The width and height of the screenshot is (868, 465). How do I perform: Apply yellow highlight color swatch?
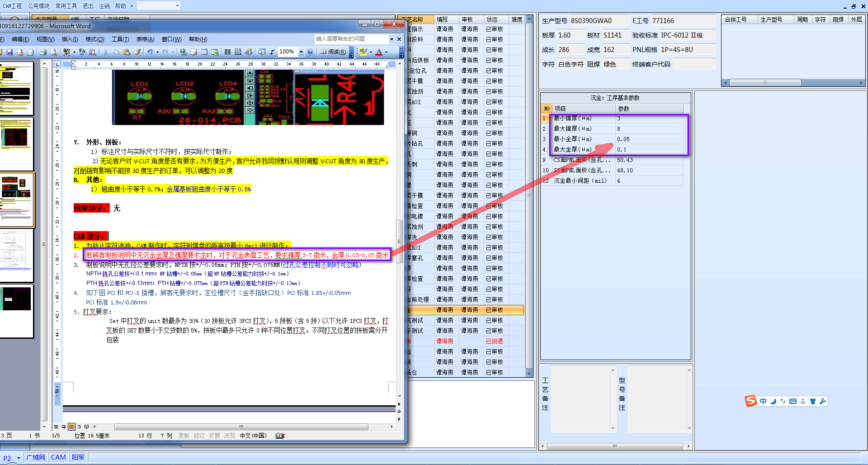(x=363, y=52)
